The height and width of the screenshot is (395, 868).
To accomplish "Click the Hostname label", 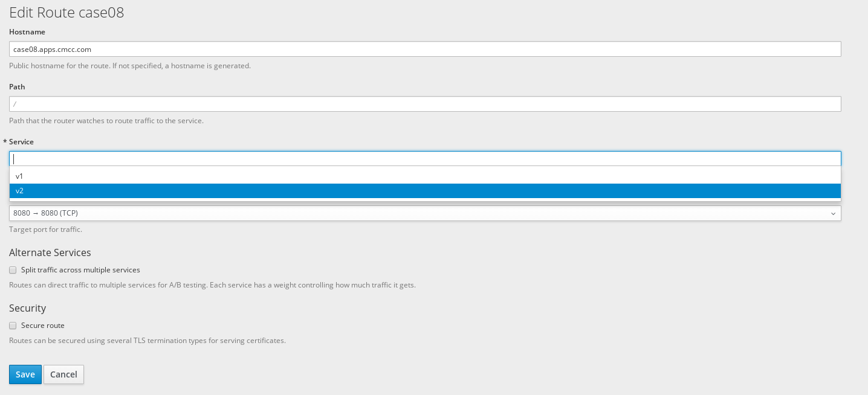I will (x=27, y=31).
